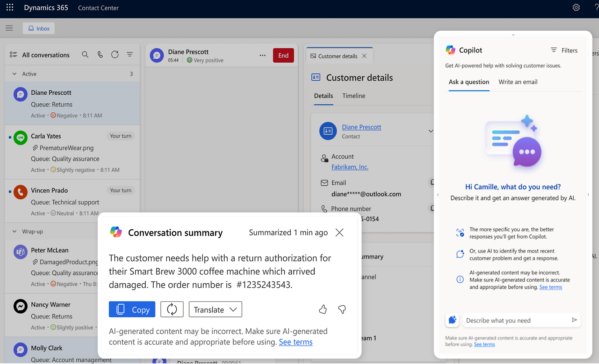Toggle the hamburger navigation menu

[x=9, y=28]
